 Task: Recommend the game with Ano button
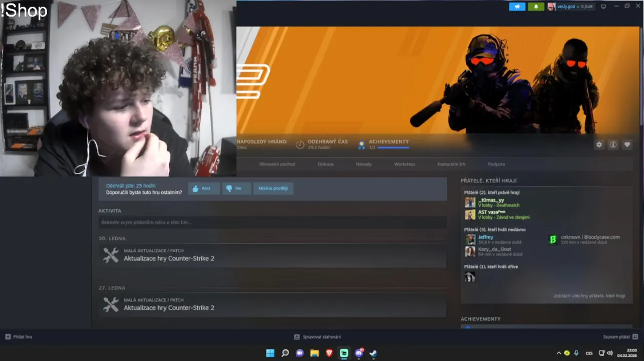click(x=204, y=189)
